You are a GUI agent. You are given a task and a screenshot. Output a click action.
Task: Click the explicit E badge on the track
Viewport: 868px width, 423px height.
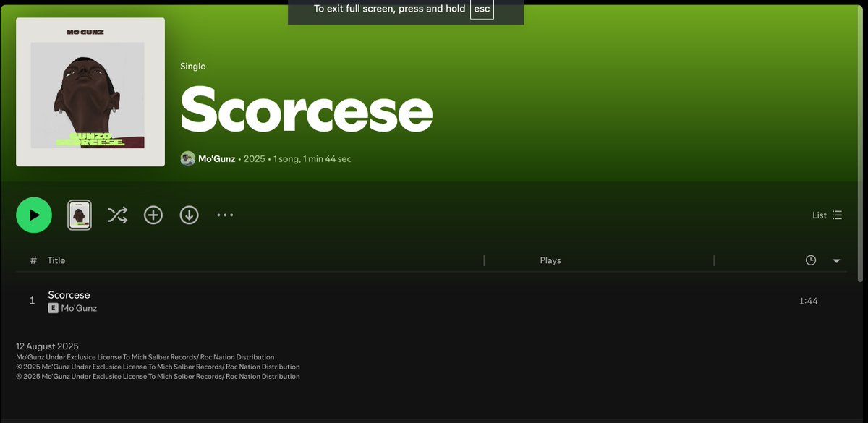52,307
